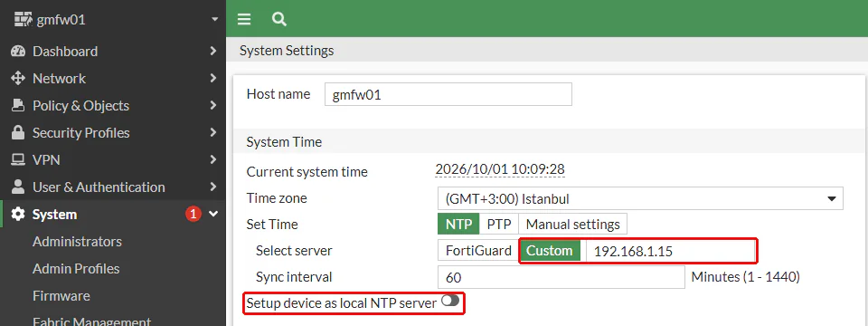Image resolution: width=868 pixels, height=326 pixels.
Task: Click the current system time value
Action: 500,169
